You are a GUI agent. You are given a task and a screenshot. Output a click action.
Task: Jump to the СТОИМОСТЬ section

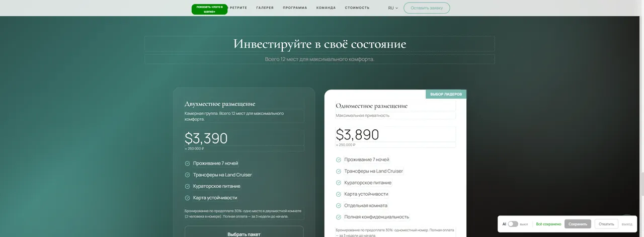pos(357,8)
